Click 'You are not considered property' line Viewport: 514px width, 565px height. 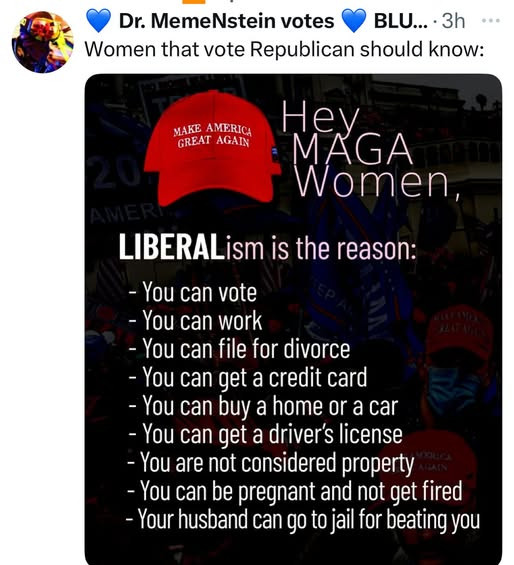(x=271, y=463)
